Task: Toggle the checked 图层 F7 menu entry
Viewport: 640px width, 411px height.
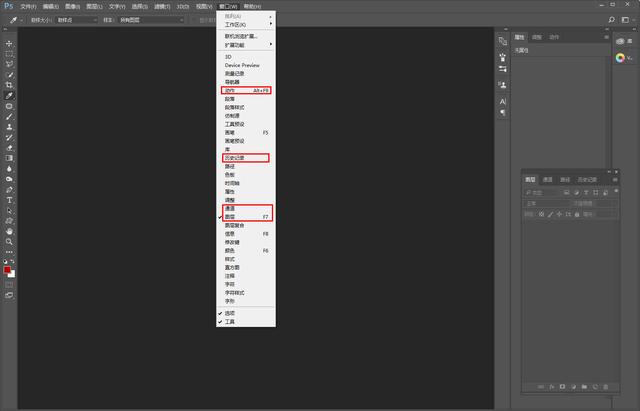Action: 246,217
